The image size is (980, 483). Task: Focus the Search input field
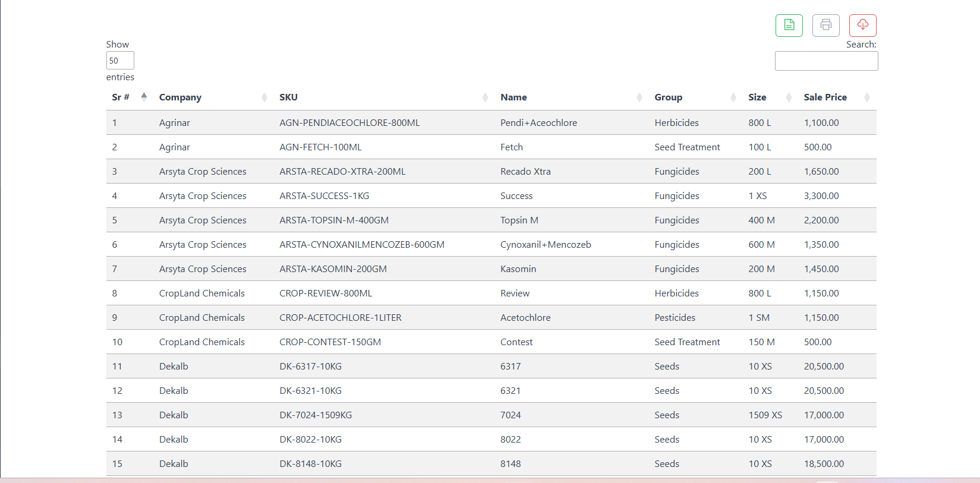[826, 61]
